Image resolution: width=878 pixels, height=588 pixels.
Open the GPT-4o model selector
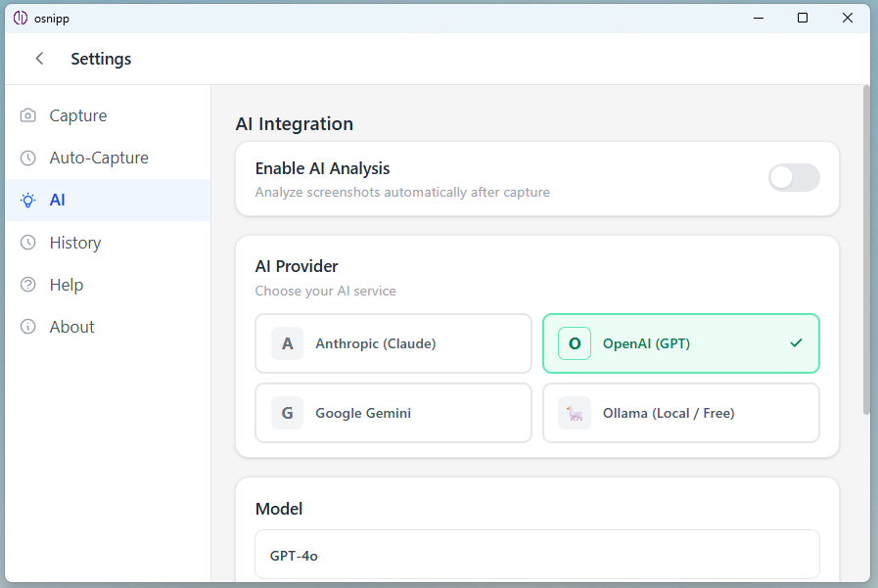coord(536,555)
